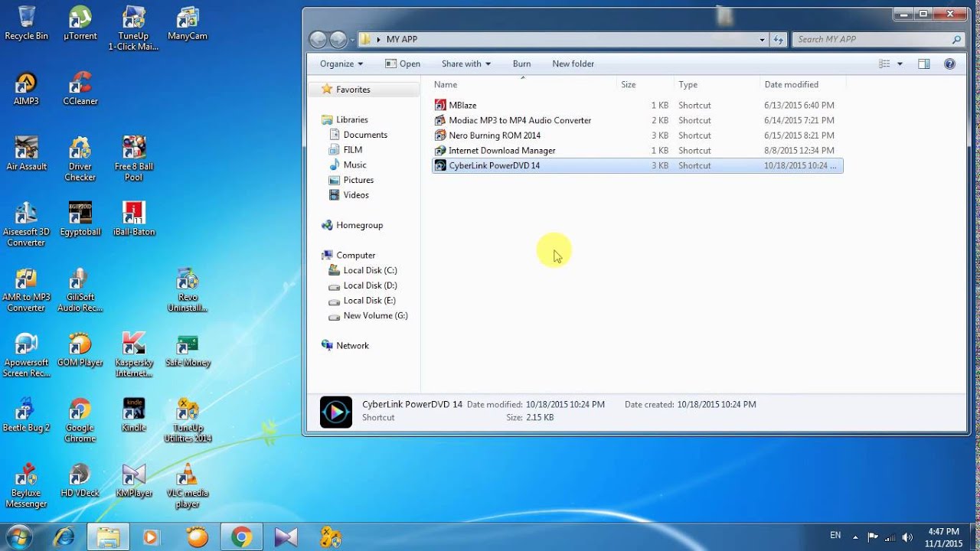Click the Burn toolbar button

pos(521,64)
